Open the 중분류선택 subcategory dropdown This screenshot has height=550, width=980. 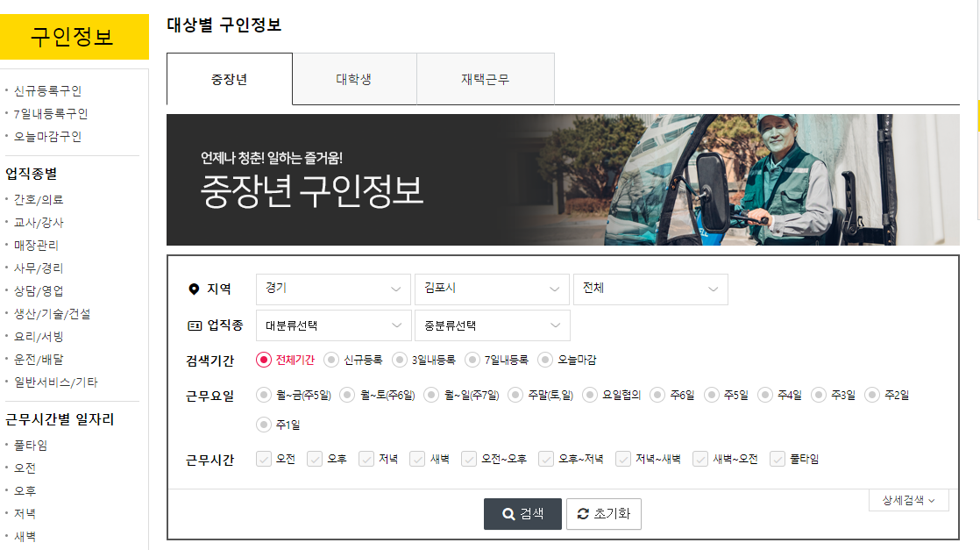pyautogui.click(x=492, y=325)
